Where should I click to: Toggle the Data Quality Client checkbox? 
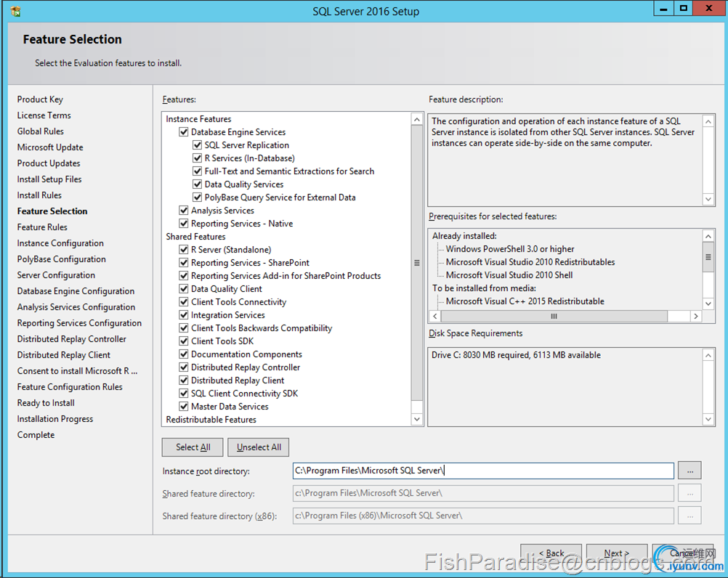point(184,288)
